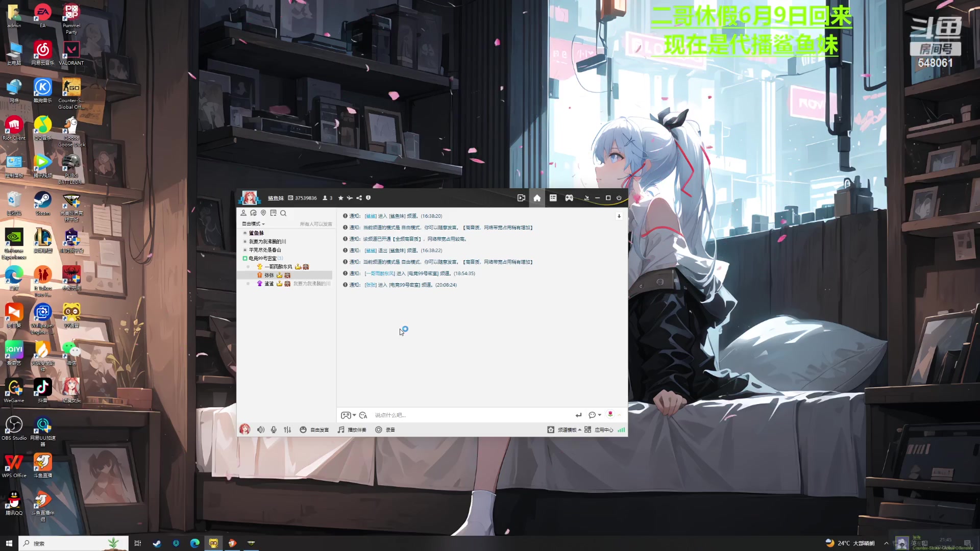Click the customer service headset icon

point(253,213)
